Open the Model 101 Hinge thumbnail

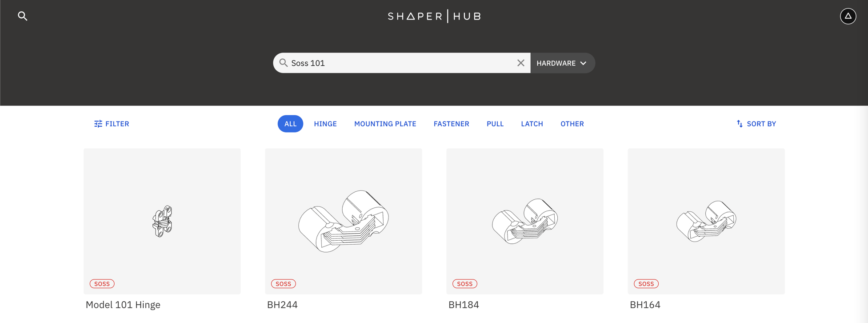[162, 221]
